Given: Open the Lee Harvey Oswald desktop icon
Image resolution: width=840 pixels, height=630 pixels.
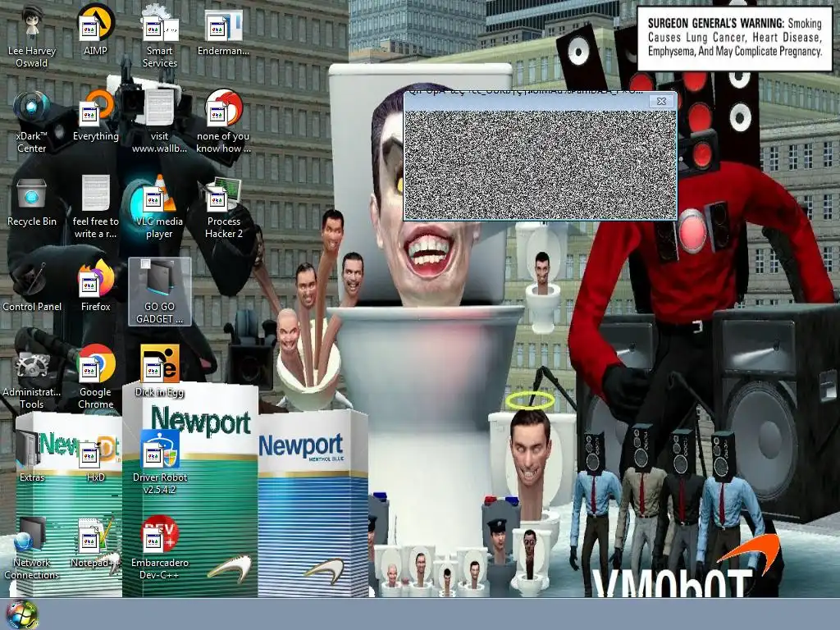Looking at the screenshot, I should coord(32,36).
